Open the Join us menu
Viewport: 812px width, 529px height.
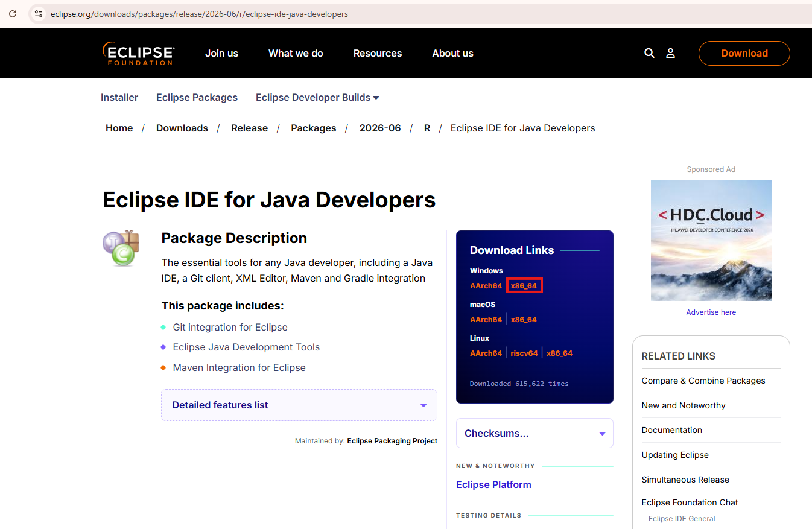tap(221, 53)
